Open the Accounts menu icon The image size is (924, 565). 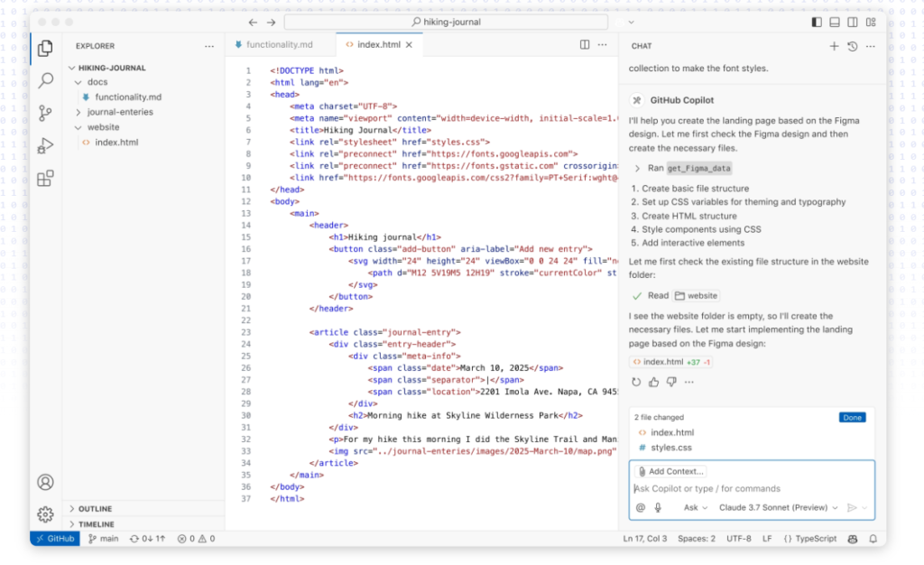tap(45, 482)
